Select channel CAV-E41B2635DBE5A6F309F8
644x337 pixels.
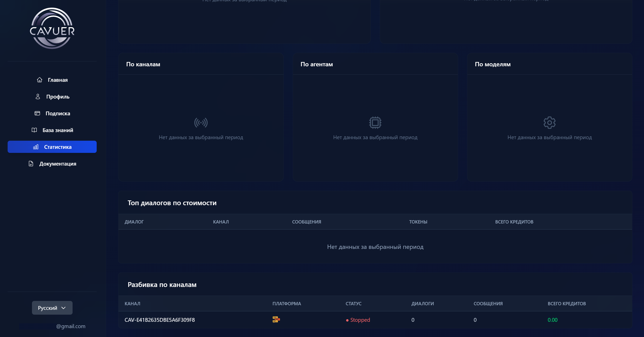point(160,320)
